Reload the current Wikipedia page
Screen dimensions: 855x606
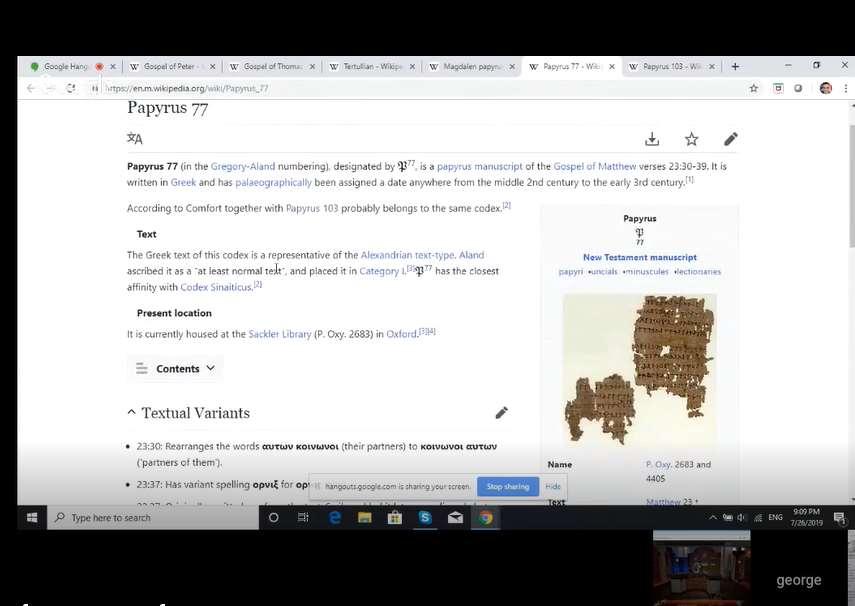[70, 88]
